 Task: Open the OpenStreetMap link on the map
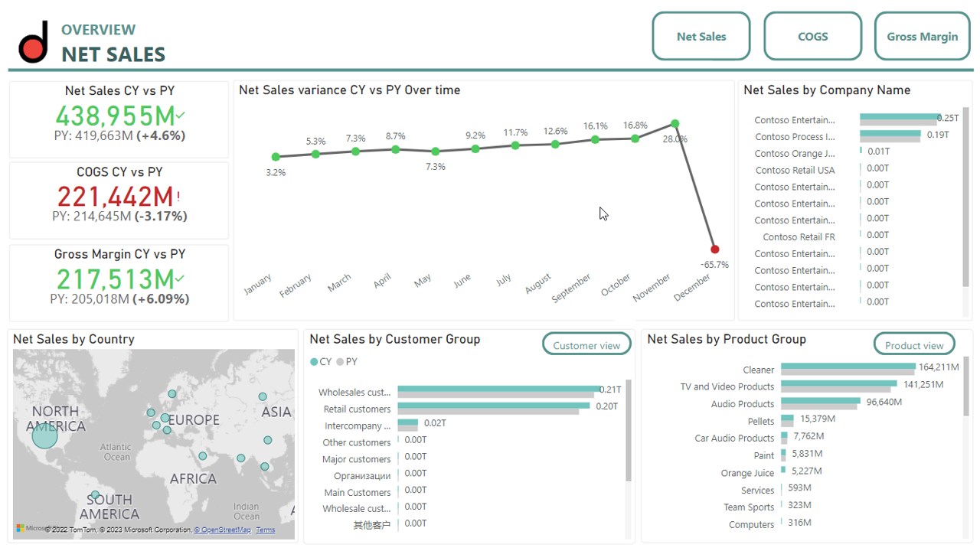[222, 530]
